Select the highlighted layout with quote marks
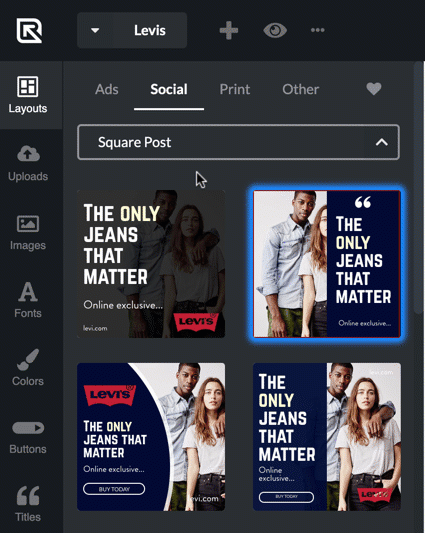Image resolution: width=425 pixels, height=533 pixels. point(327,264)
